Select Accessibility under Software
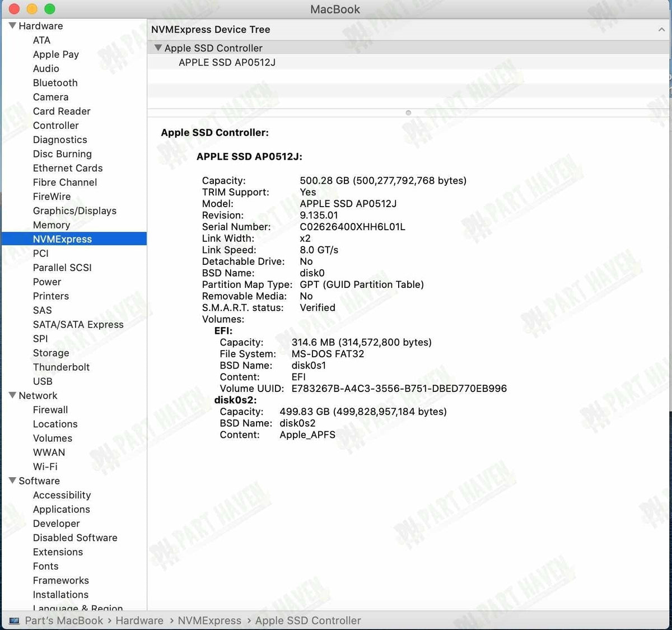This screenshot has height=630, width=672. pos(62,496)
